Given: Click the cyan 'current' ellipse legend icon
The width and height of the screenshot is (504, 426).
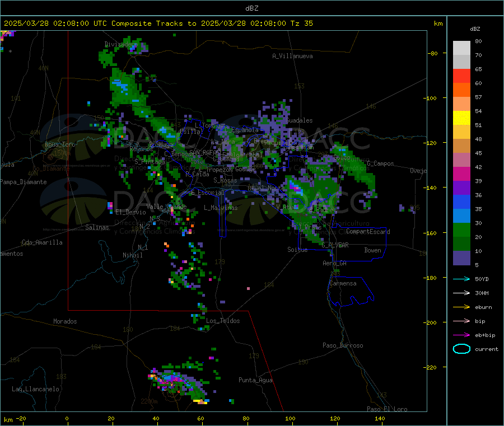Looking at the screenshot, I should pos(461,349).
